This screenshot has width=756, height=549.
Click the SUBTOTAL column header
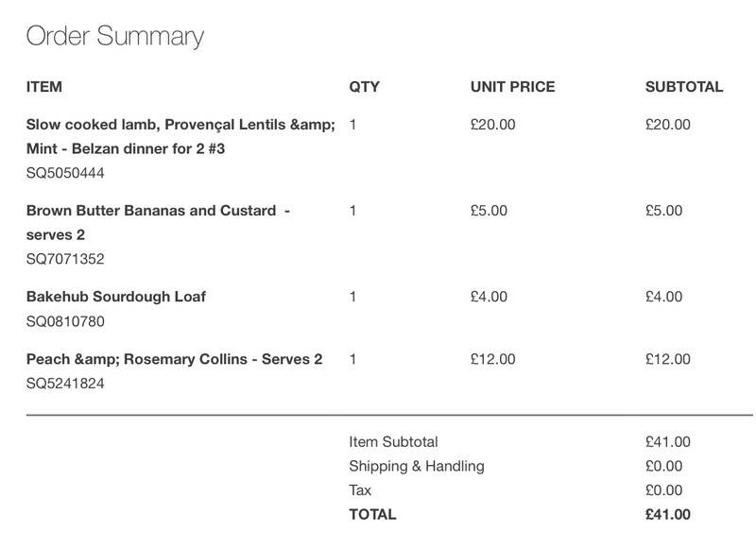(683, 87)
